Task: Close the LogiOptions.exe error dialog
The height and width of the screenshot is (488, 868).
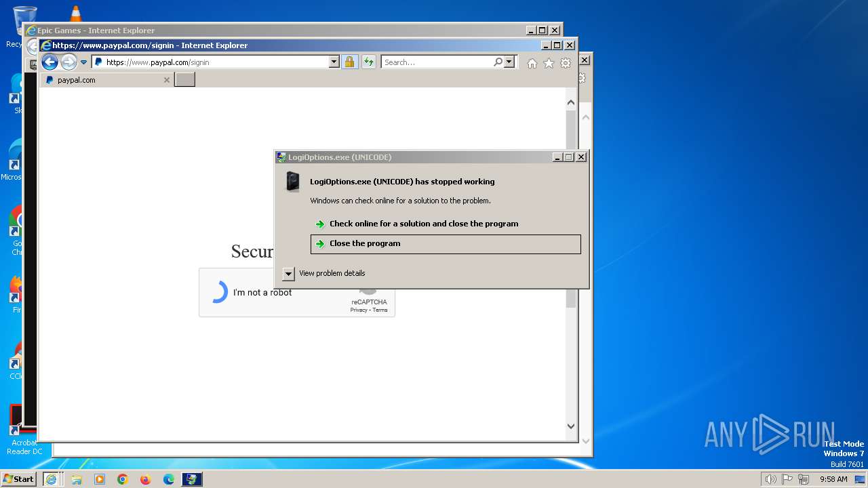Action: pos(580,157)
